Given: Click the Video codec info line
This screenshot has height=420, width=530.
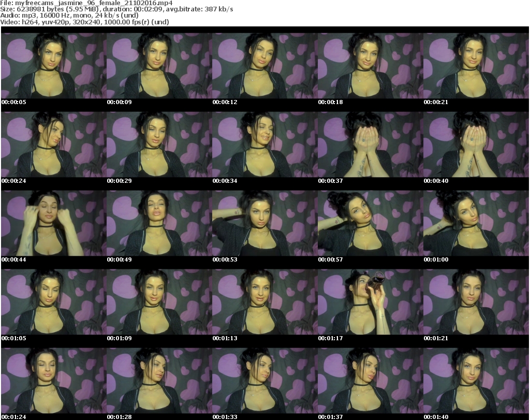Looking at the screenshot, I should coord(85,22).
